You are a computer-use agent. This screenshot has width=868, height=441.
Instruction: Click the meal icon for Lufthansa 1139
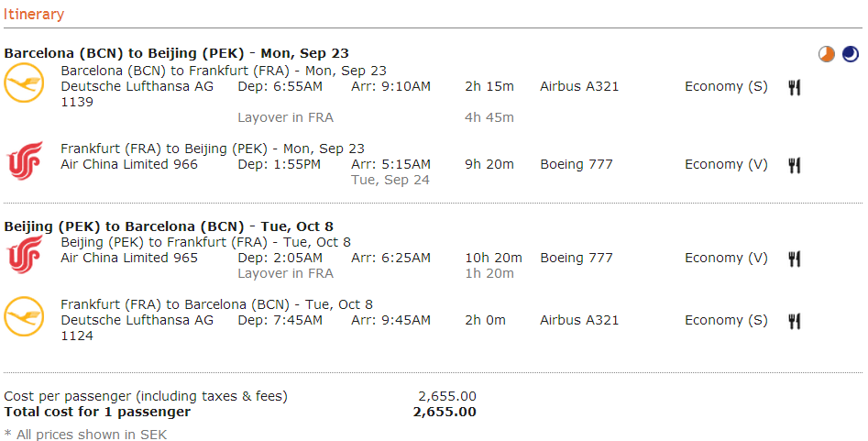[795, 87]
